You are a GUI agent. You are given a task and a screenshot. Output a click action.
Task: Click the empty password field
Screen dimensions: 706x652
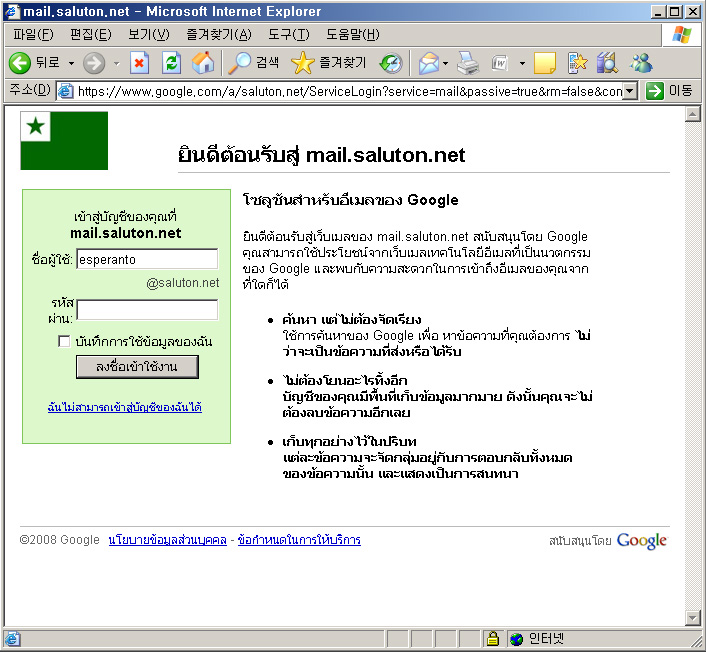click(x=147, y=310)
